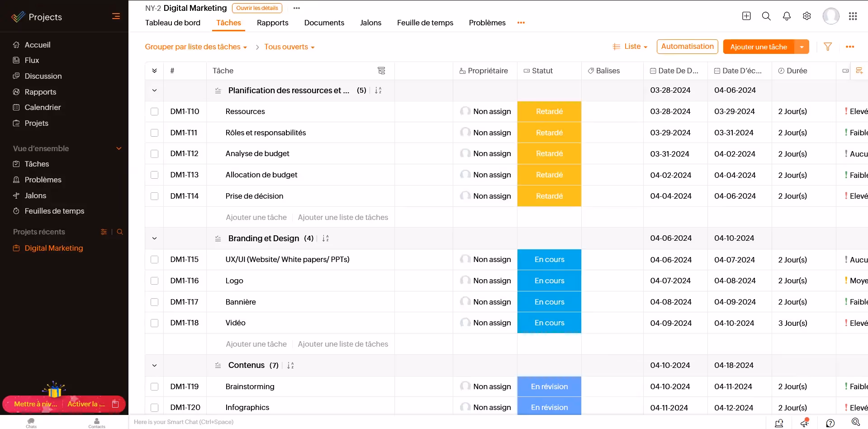This screenshot has width=868, height=429.
Task: Open settings with the gear icon
Action: [x=807, y=16]
